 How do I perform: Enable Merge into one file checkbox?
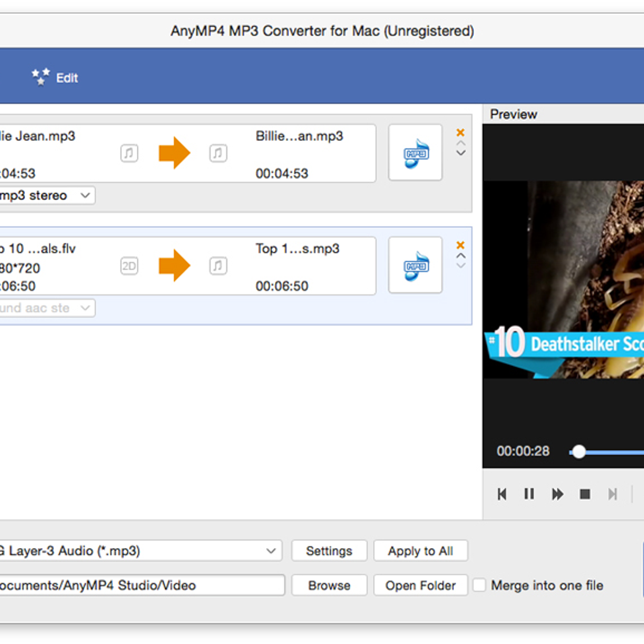point(479,585)
